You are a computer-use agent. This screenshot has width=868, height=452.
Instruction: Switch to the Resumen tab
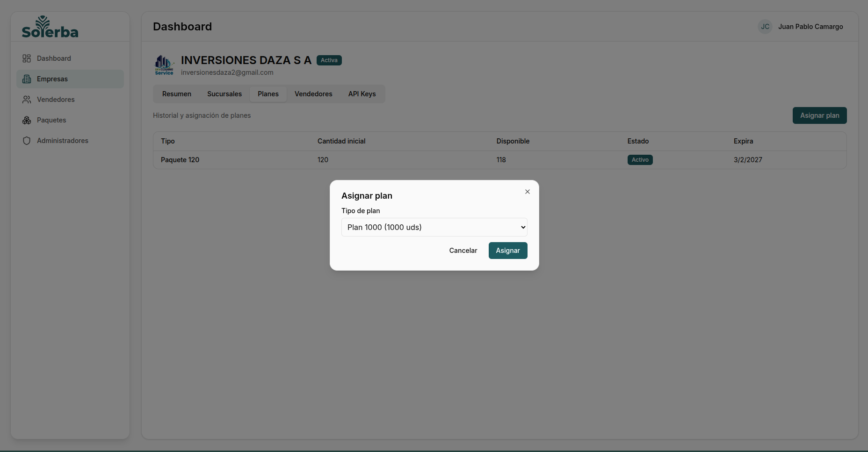(176, 94)
